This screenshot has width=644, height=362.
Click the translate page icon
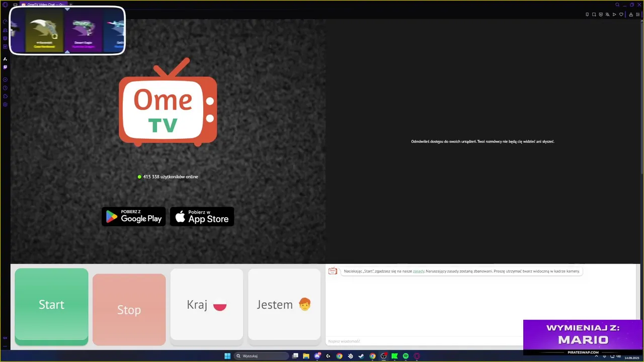(607, 15)
